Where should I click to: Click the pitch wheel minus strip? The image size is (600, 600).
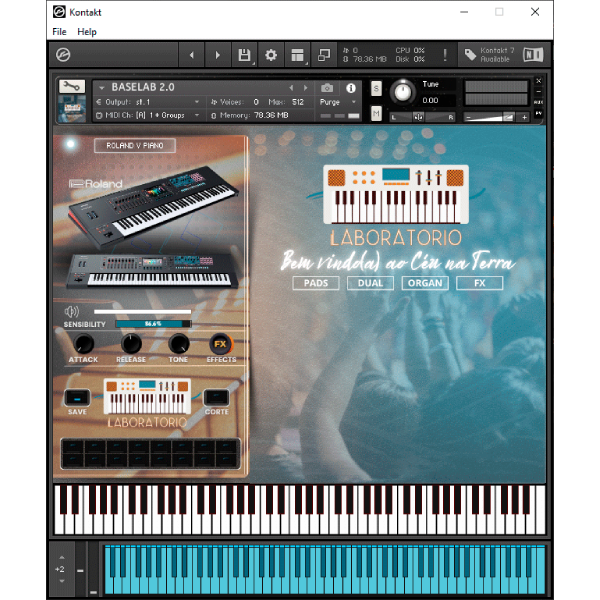click(80, 571)
